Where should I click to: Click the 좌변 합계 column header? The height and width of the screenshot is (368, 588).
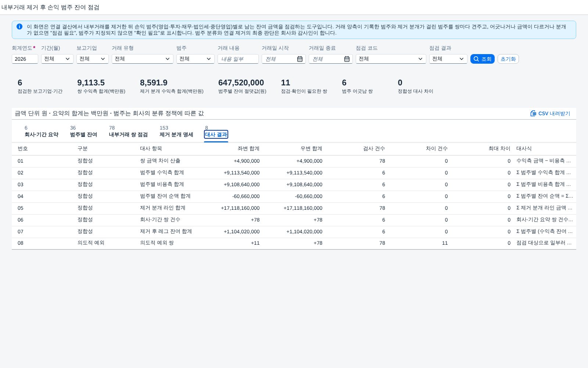248,149
